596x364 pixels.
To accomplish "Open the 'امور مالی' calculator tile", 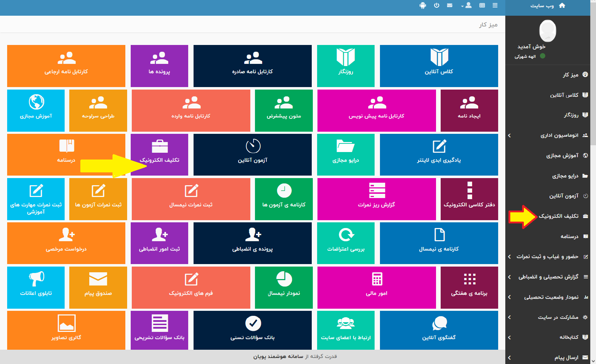I will (376, 287).
